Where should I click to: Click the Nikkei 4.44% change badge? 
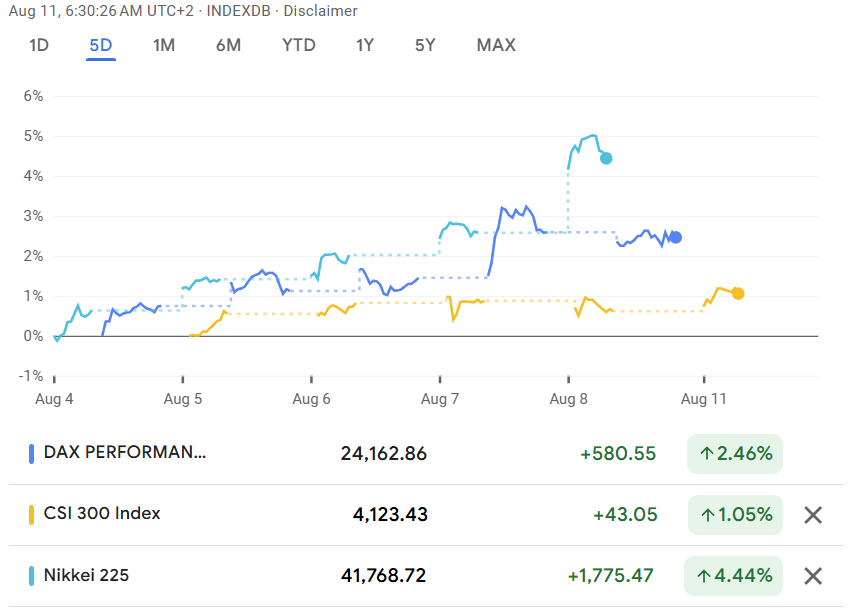(735, 576)
